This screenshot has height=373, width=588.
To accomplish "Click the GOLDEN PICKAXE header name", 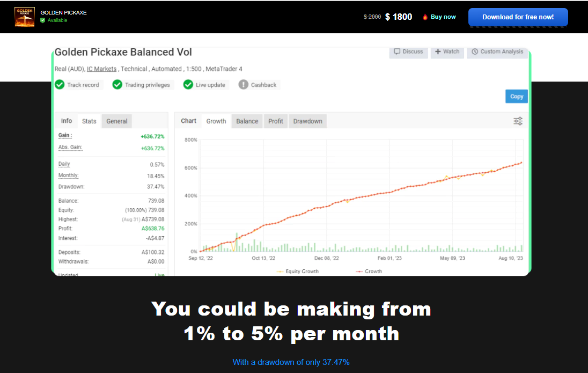I will (x=64, y=12).
